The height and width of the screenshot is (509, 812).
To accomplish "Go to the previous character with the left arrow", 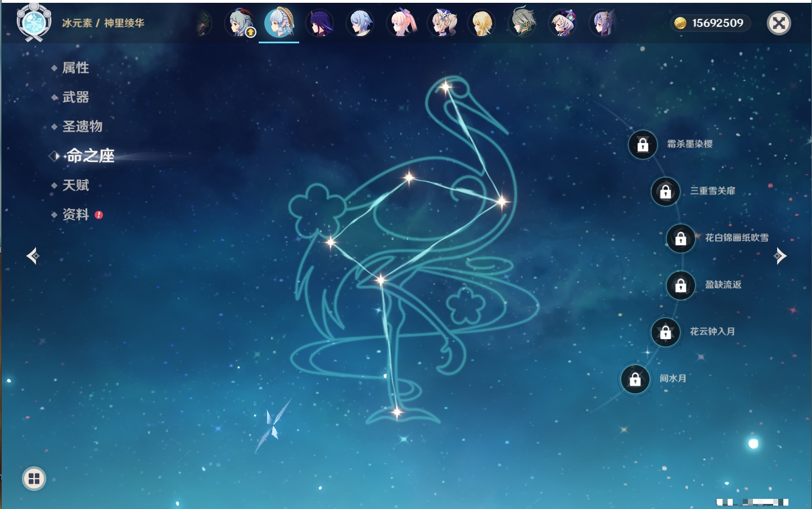I will click(x=33, y=256).
